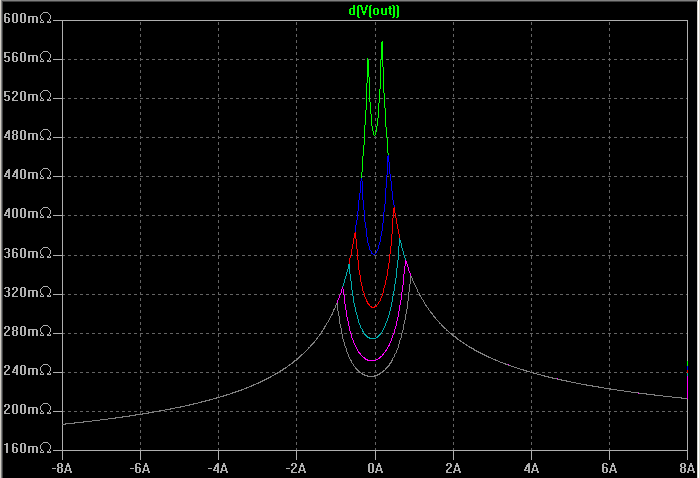The width and height of the screenshot is (700, 478).
Task: Click the -8A horizontal axis label
Action: pos(62,468)
